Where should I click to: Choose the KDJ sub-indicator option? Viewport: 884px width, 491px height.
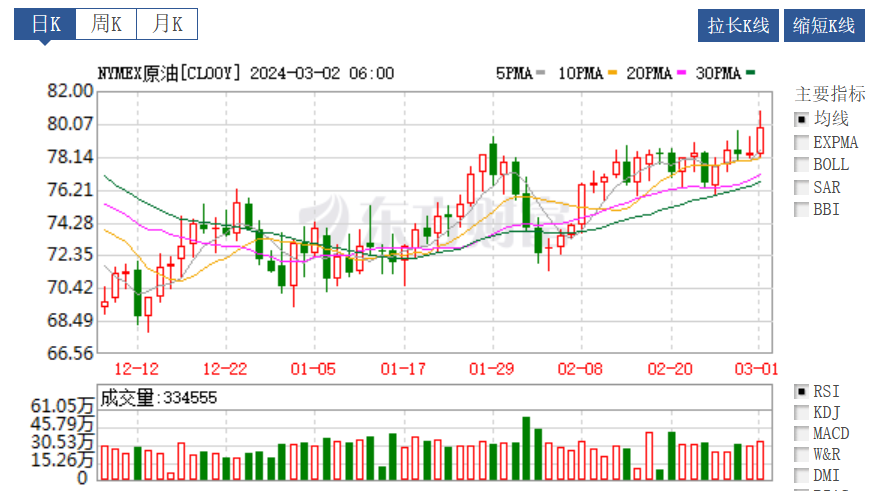click(x=801, y=413)
